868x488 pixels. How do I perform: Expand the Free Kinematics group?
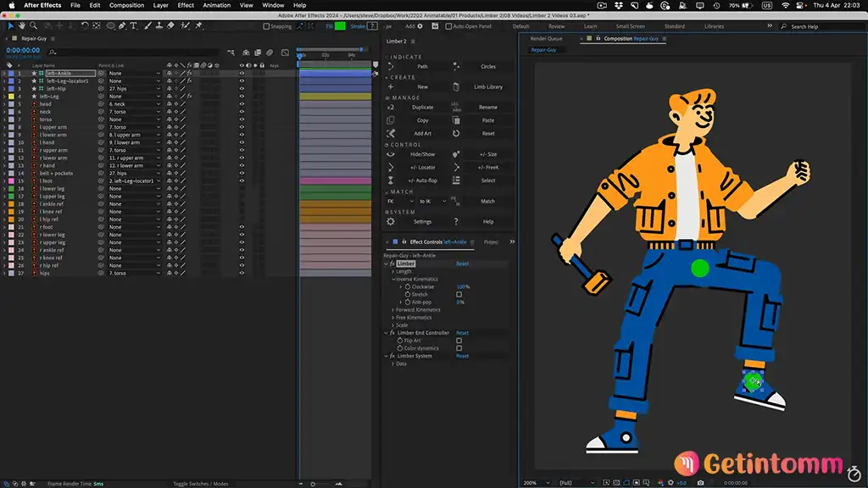(393, 318)
